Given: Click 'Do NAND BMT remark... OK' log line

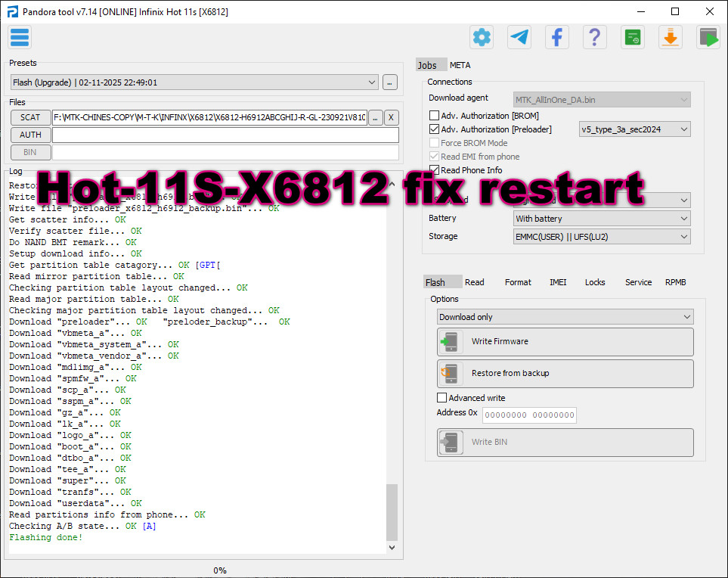Looking at the screenshot, I should coord(73,242).
